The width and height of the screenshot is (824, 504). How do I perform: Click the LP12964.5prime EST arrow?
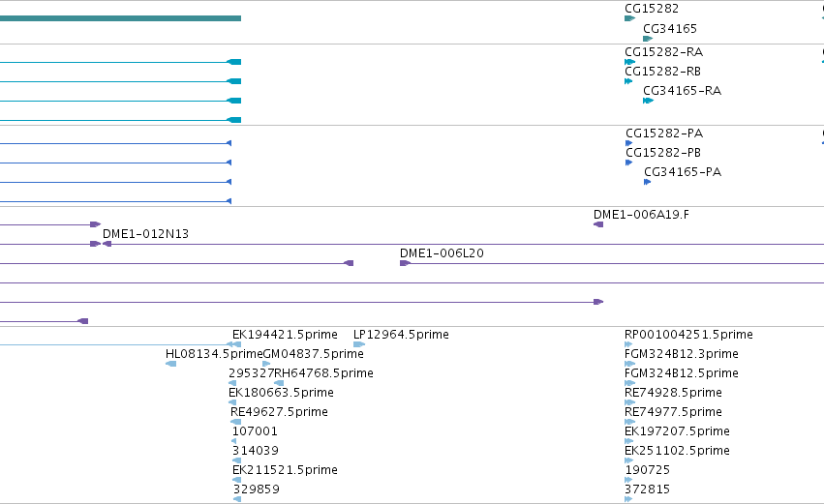point(359,344)
